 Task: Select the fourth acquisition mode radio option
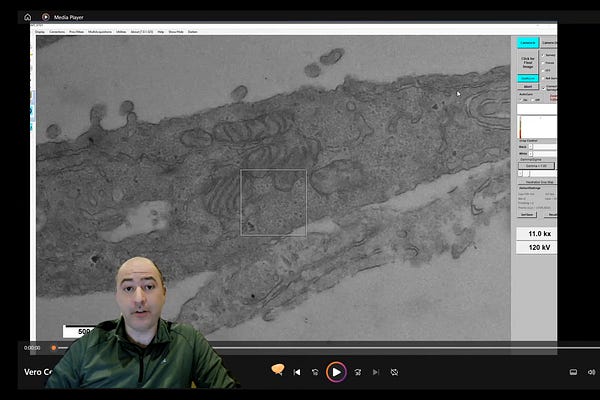coord(543,78)
